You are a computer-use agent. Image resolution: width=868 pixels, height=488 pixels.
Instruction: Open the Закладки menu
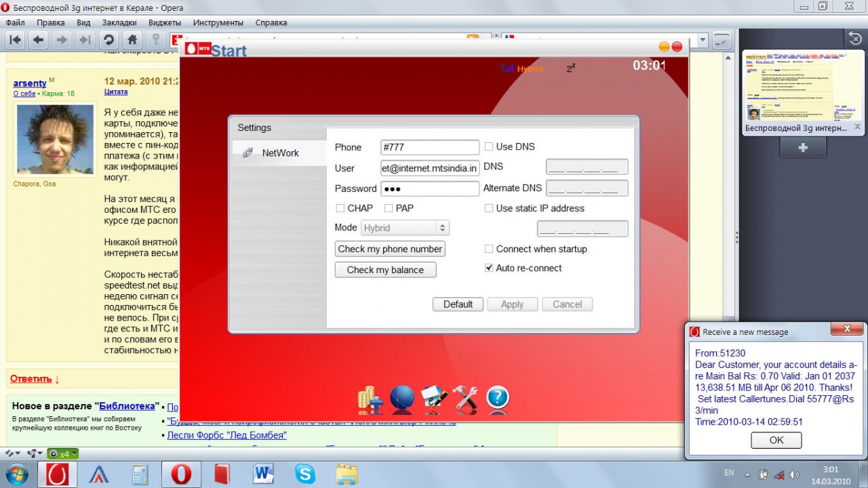119,22
